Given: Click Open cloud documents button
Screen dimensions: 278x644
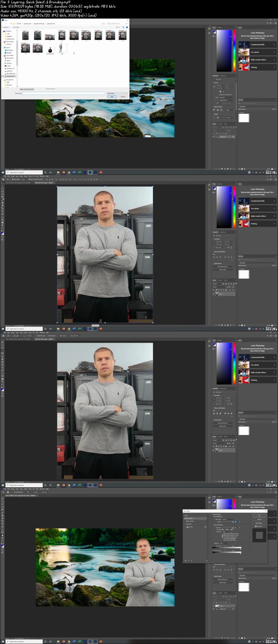Looking at the screenshot, I should point(27,89).
